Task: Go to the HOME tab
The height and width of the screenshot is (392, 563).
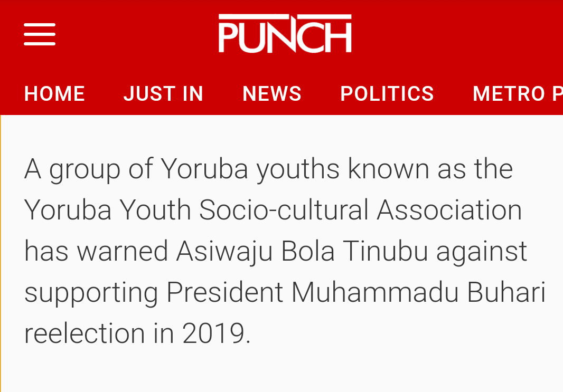Action: coord(54,94)
